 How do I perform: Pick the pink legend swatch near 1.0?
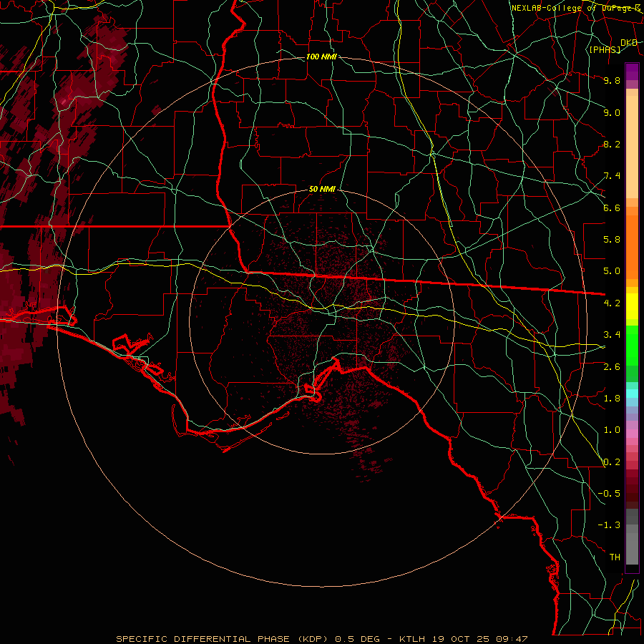coord(632,434)
